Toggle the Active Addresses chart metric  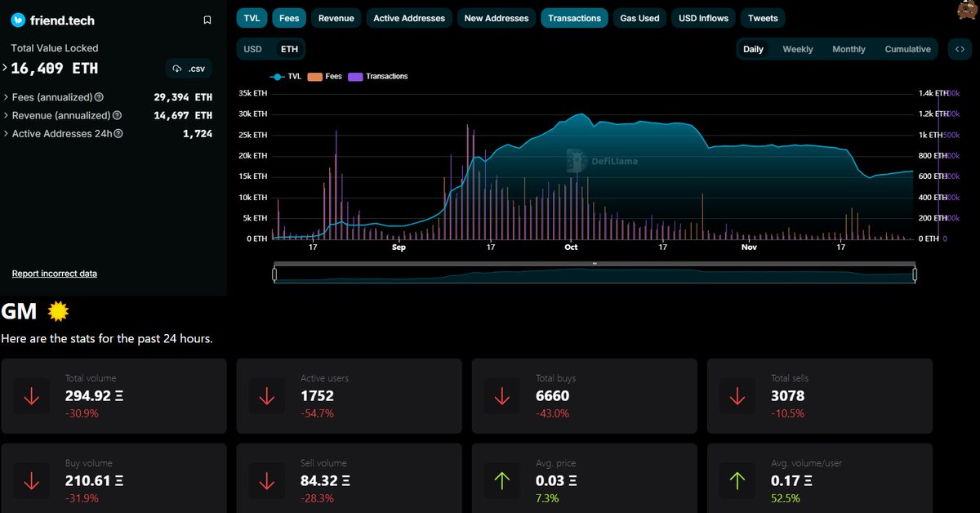(x=409, y=18)
